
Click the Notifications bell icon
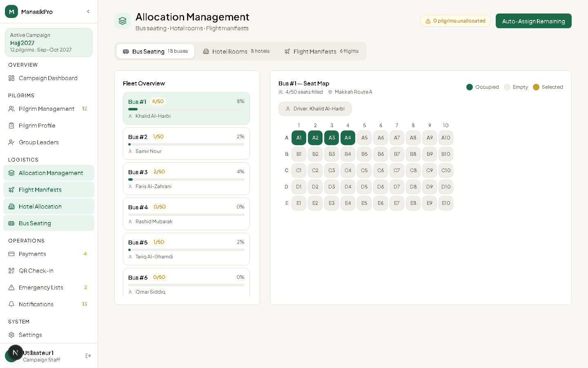(11, 304)
